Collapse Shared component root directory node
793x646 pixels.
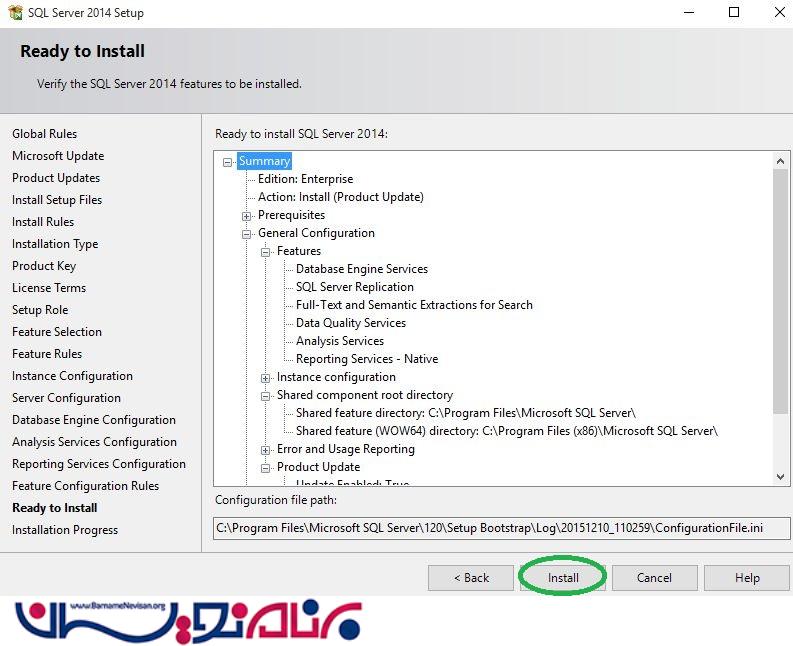click(266, 396)
